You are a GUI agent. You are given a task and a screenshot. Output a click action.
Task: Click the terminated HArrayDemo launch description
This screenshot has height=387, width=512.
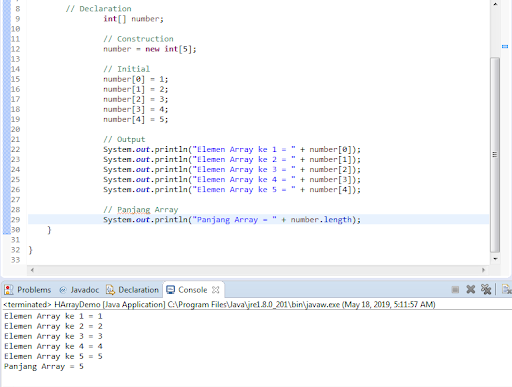pos(219,304)
